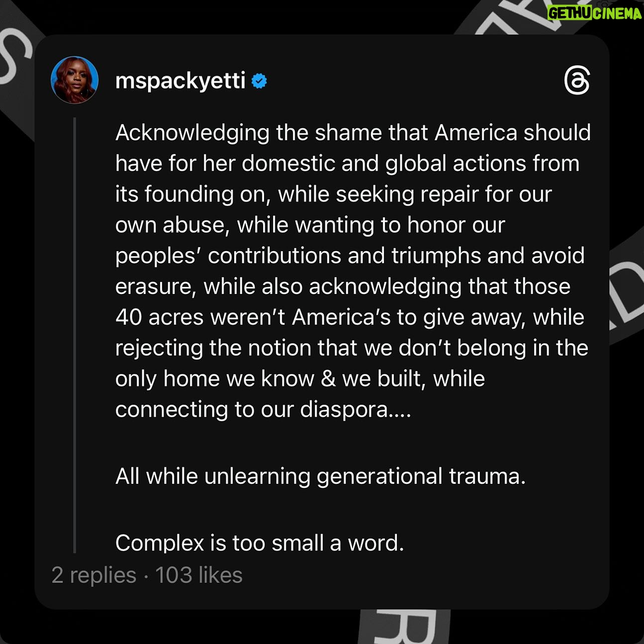Click the phrase 'only home we know & we built'

click(x=270, y=379)
